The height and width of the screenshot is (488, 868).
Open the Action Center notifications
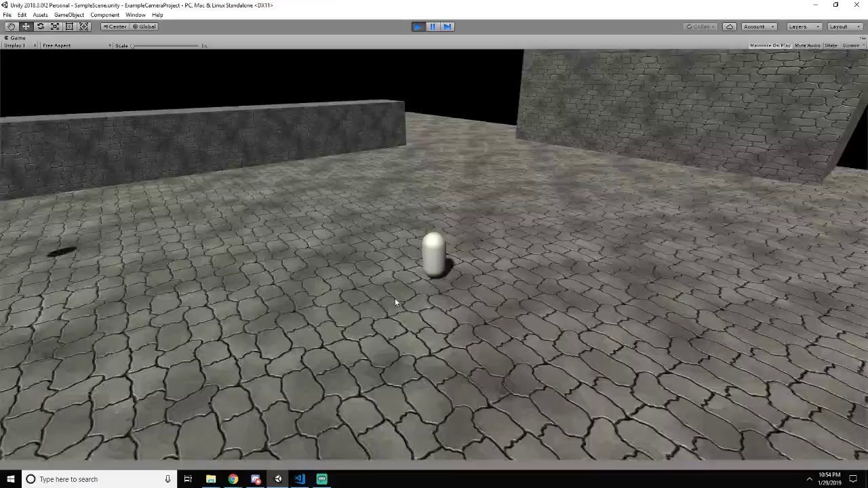coord(854,479)
